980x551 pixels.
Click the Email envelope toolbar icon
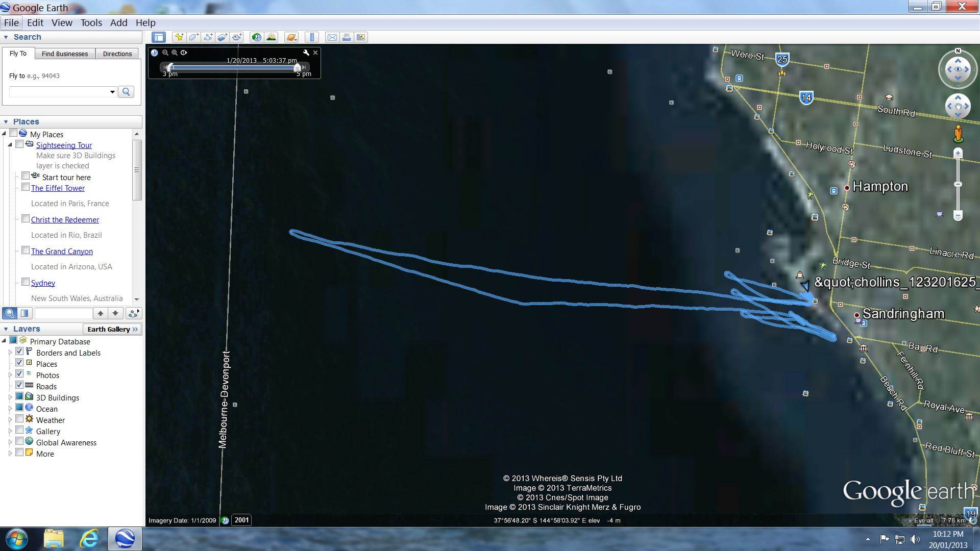pyautogui.click(x=332, y=37)
